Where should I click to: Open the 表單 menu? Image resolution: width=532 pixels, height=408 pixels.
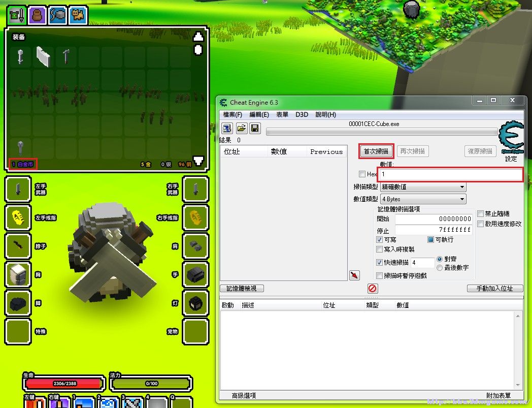point(282,114)
